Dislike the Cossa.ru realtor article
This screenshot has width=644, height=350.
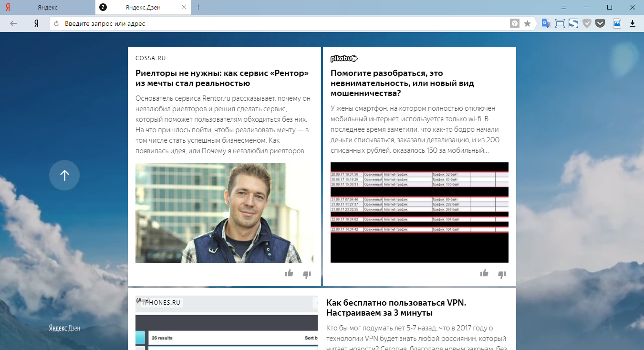[x=307, y=274]
